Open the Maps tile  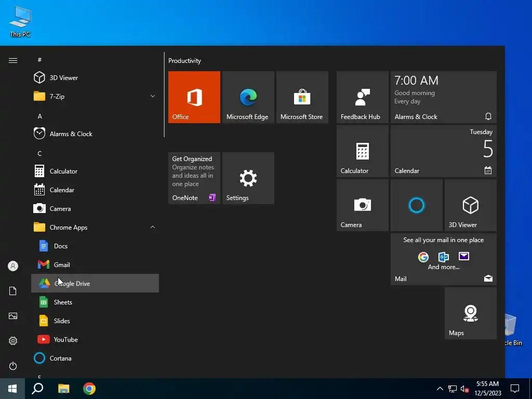[x=471, y=313]
